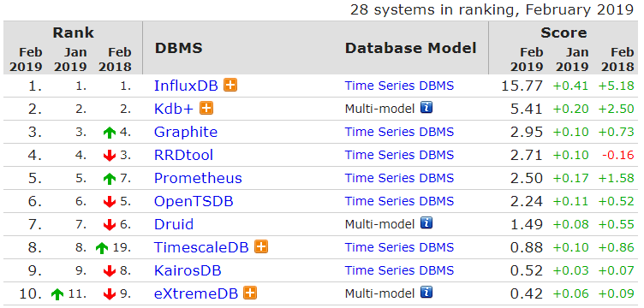Click the Database Model column header

coord(411,48)
